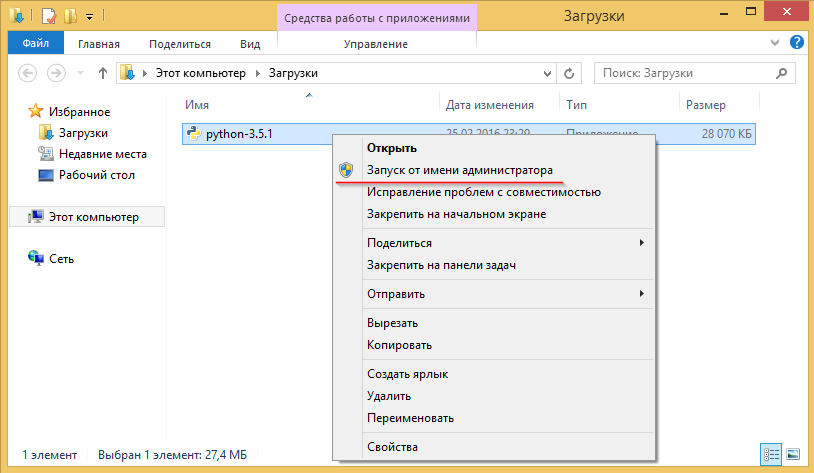The image size is (814, 473).
Task: Open Загрузки in the navigation pane
Action: [x=83, y=133]
